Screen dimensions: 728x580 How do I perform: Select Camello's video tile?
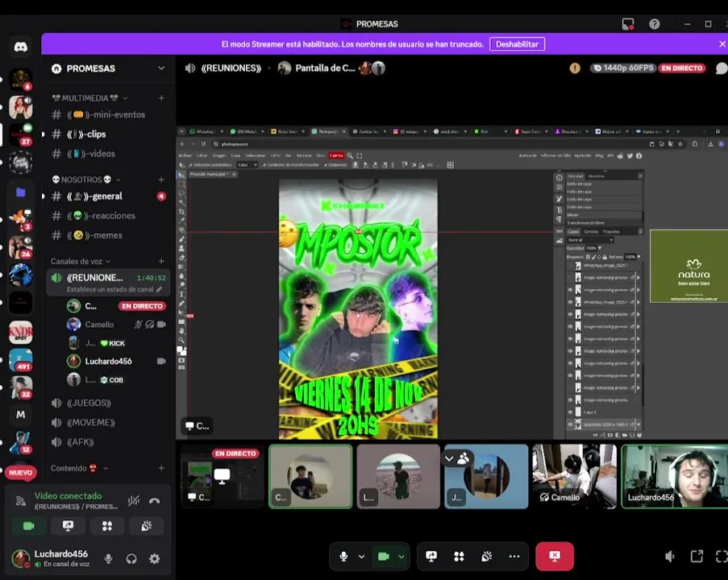575,476
